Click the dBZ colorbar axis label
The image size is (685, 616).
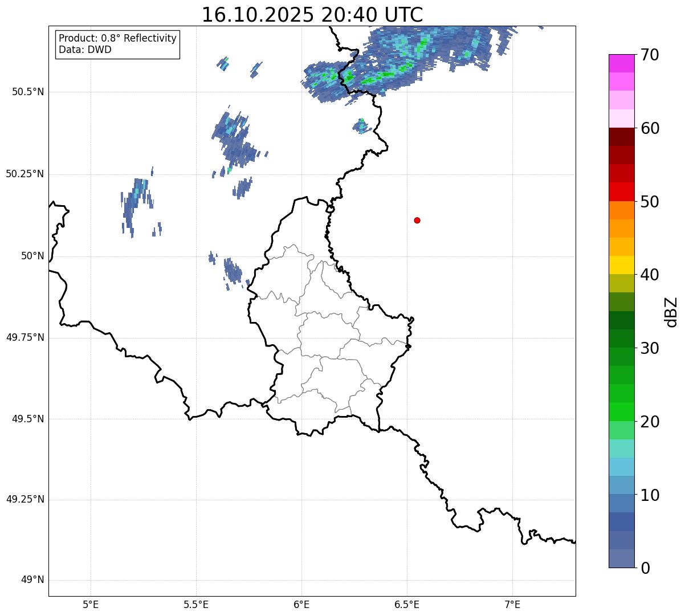click(671, 312)
